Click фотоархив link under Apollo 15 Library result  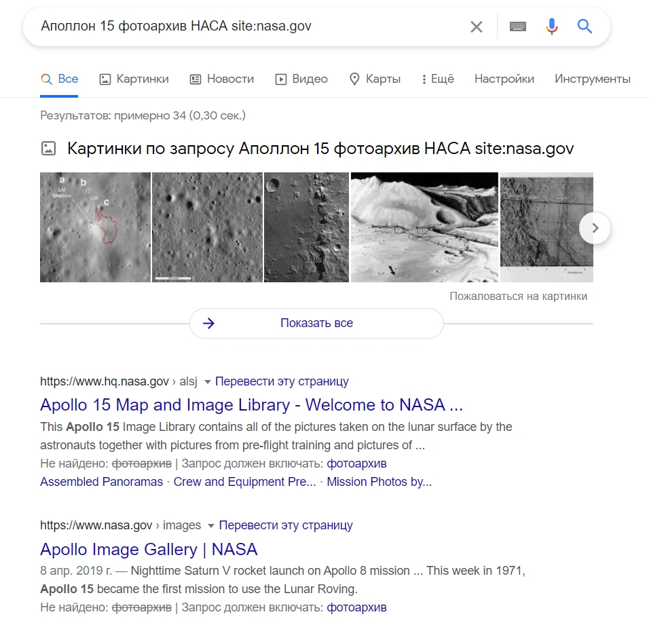point(356,463)
